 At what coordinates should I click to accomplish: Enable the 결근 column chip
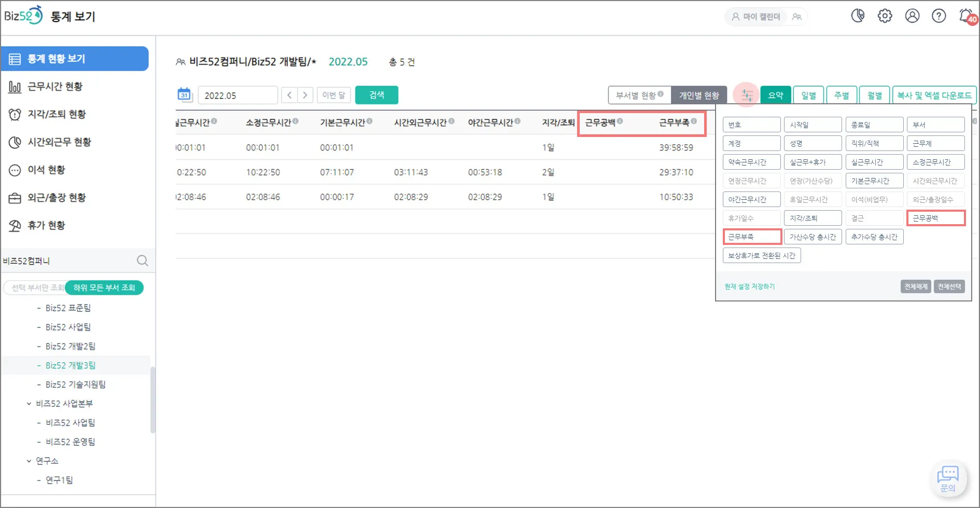click(874, 218)
